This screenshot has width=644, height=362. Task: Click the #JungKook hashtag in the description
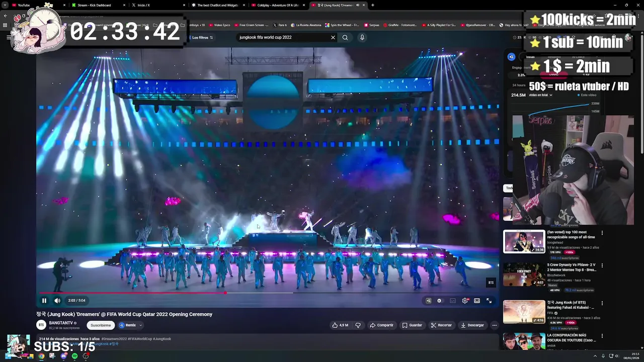pyautogui.click(x=162, y=339)
